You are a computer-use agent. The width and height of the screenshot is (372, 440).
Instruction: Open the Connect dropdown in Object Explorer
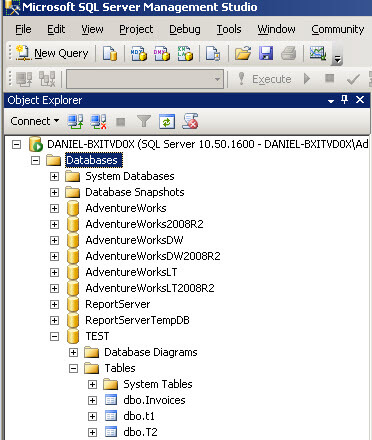coord(35,121)
